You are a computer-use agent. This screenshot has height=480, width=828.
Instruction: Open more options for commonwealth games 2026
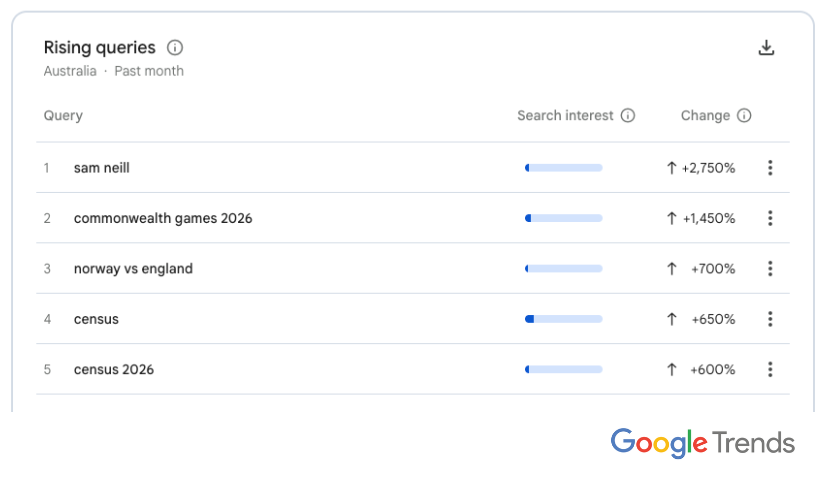point(770,218)
